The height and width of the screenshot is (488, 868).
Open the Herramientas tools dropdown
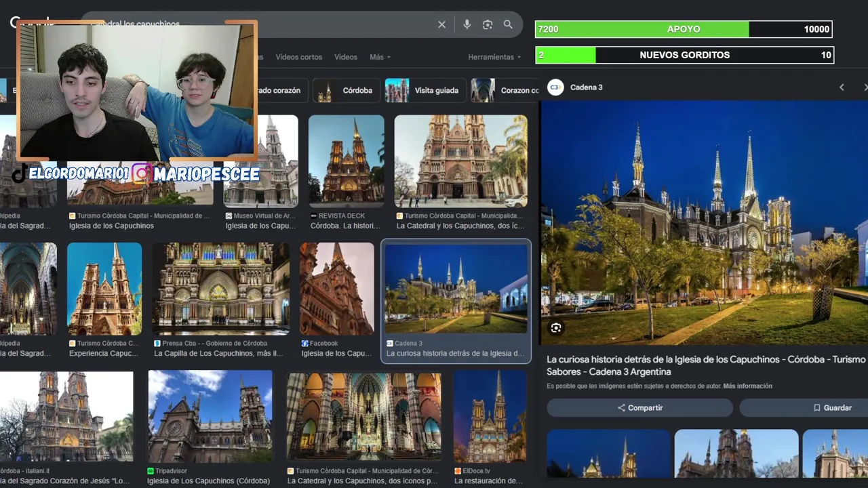coord(494,57)
